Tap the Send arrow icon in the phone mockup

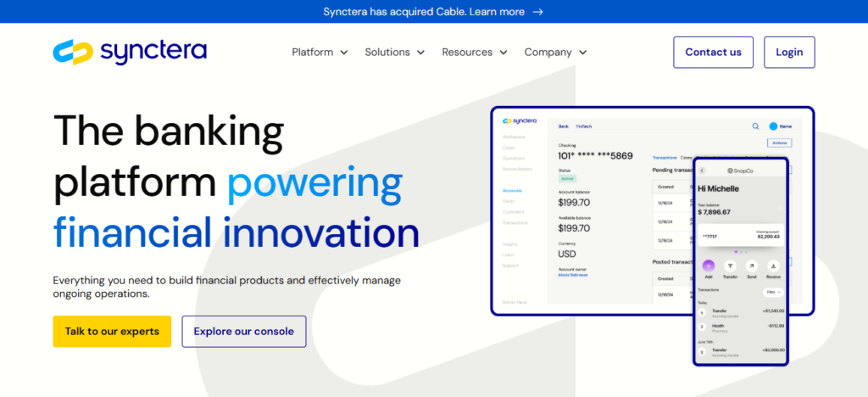(x=751, y=266)
